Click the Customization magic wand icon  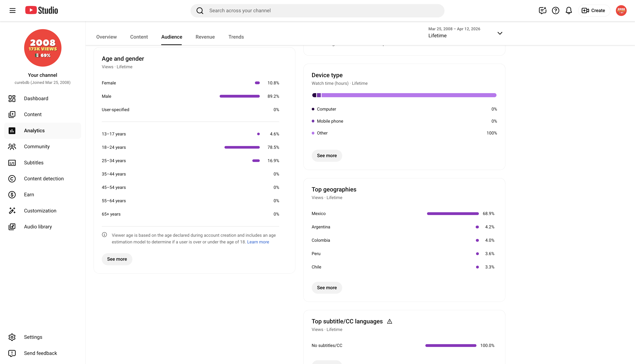pyautogui.click(x=12, y=211)
